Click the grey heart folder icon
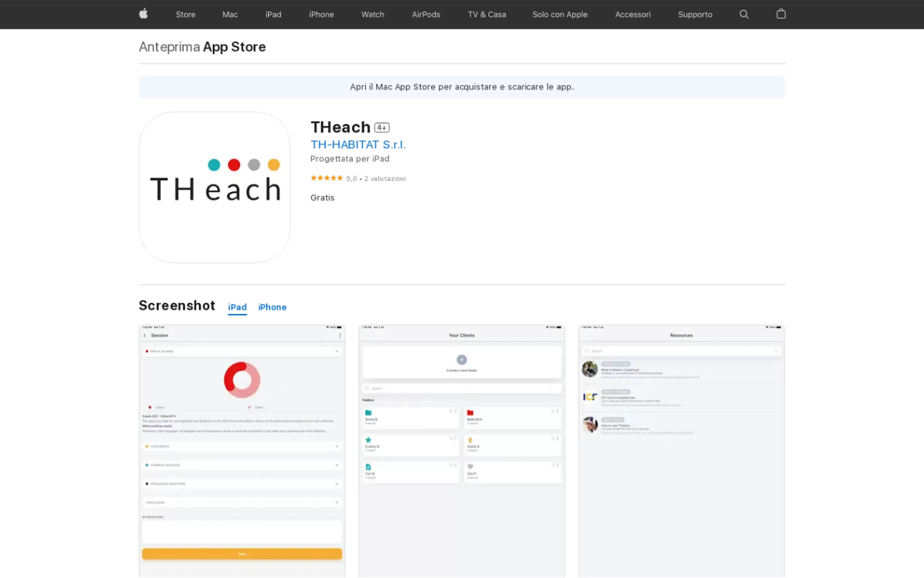This screenshot has height=578, width=924. [x=470, y=466]
